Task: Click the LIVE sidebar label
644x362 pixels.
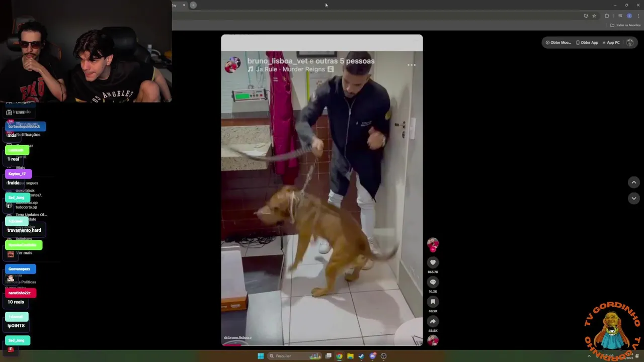Action: coord(20,112)
